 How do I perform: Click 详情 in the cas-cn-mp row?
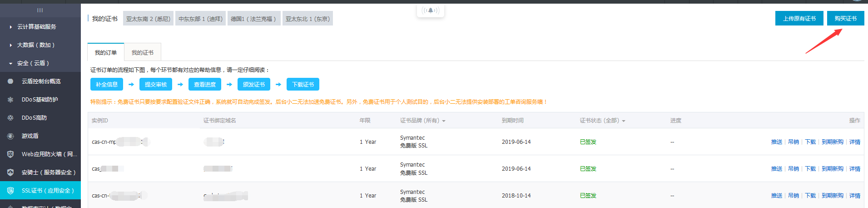click(x=855, y=142)
